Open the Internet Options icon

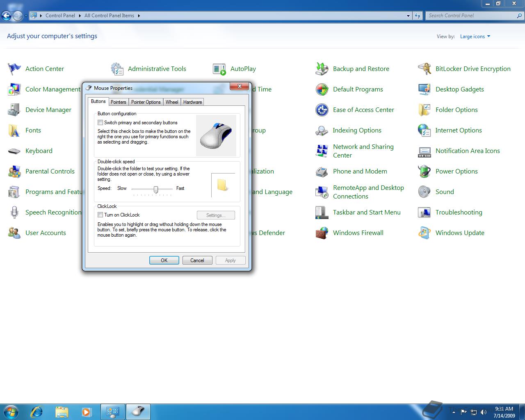click(425, 130)
